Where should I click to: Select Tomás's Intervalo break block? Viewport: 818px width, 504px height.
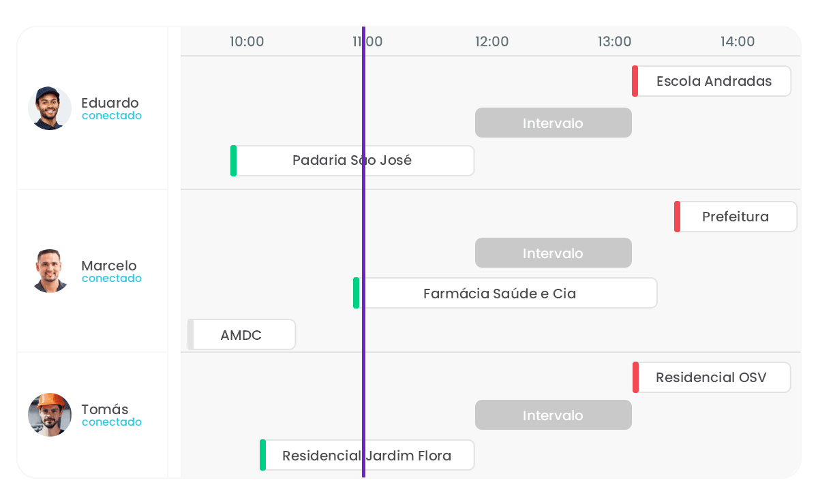554,415
